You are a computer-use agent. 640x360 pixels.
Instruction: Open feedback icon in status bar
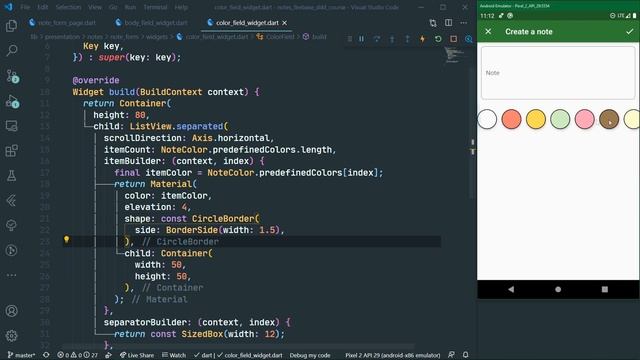coord(451,355)
